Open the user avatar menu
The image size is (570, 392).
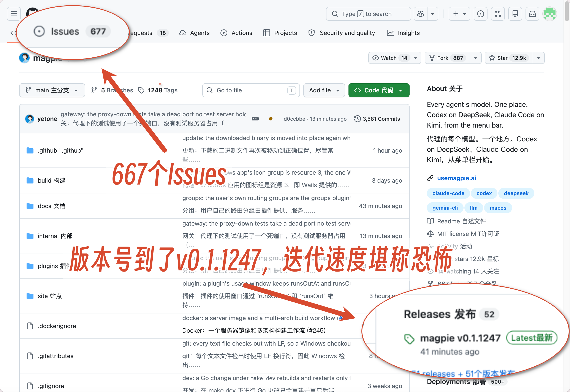pyautogui.click(x=550, y=14)
